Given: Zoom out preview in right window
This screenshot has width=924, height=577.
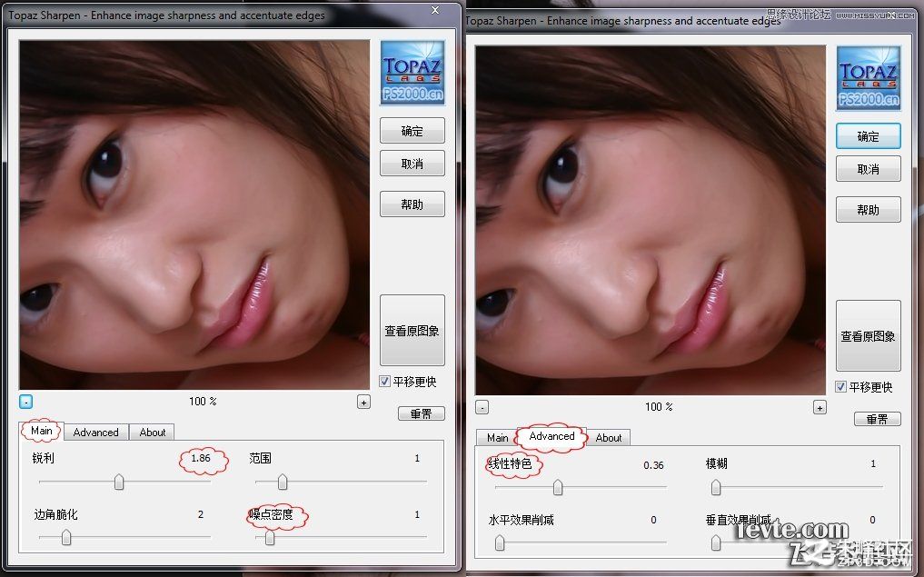Looking at the screenshot, I should point(482,407).
